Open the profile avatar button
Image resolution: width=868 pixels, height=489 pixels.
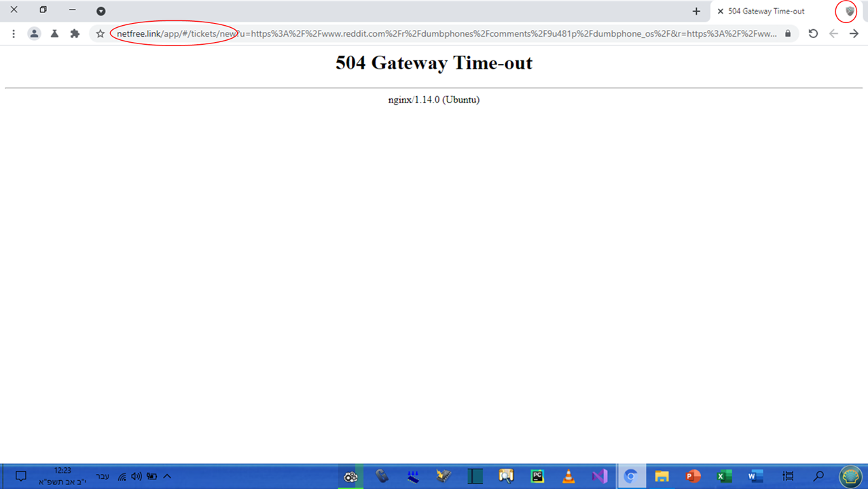[x=34, y=33]
